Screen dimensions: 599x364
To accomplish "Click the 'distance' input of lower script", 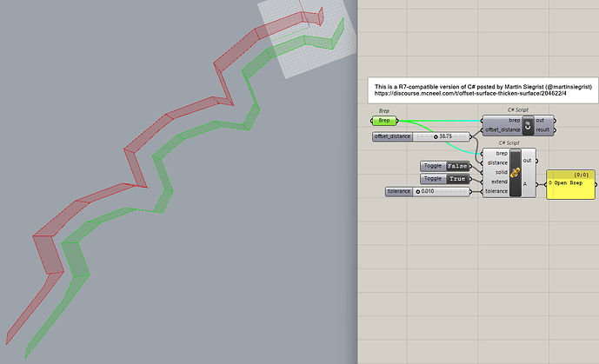I will 497,163.
